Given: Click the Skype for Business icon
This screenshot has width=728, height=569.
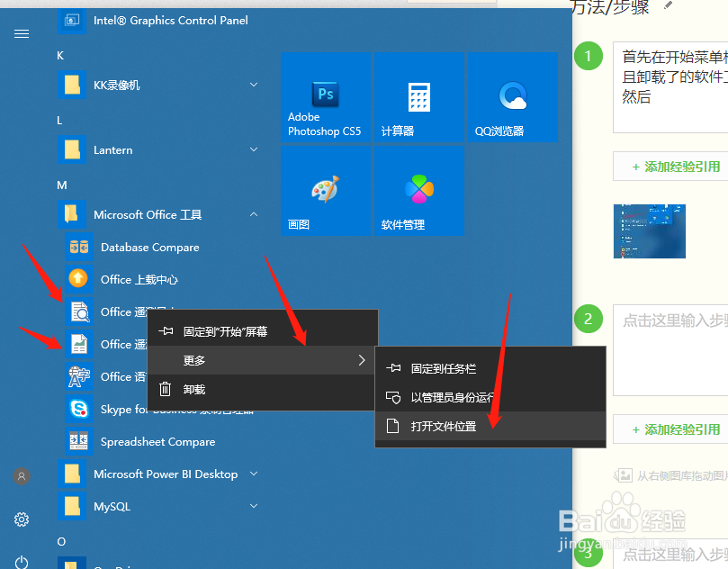Looking at the screenshot, I should point(79,409).
